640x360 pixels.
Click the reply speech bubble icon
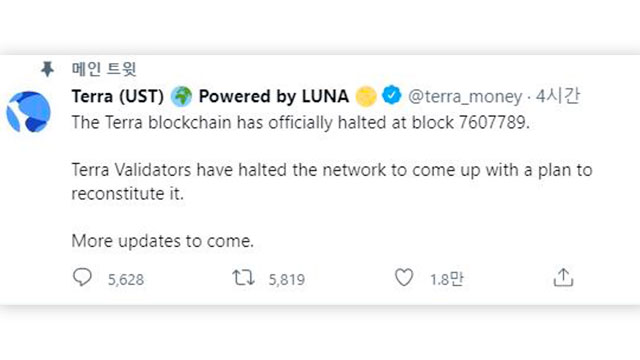point(82,278)
